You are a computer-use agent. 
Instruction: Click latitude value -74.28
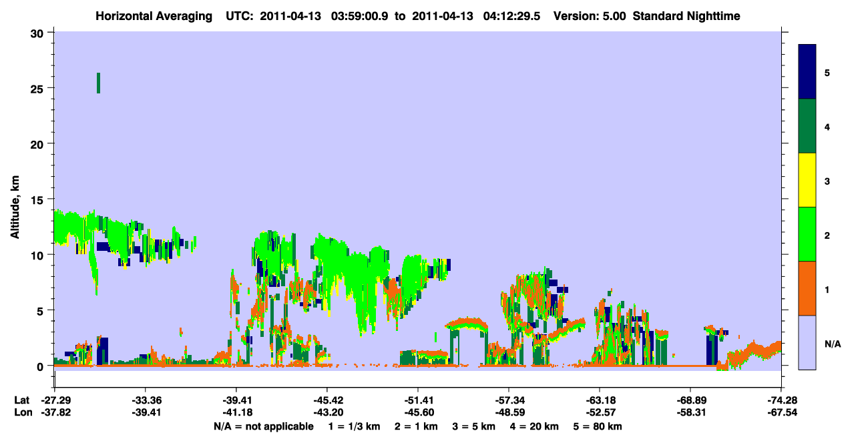point(781,400)
